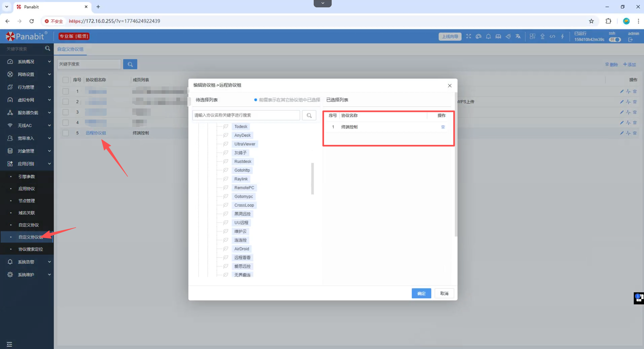Image resolution: width=644 pixels, height=349 pixels.
Task: Expand the 对象管理 sidebar section
Action: tap(27, 151)
